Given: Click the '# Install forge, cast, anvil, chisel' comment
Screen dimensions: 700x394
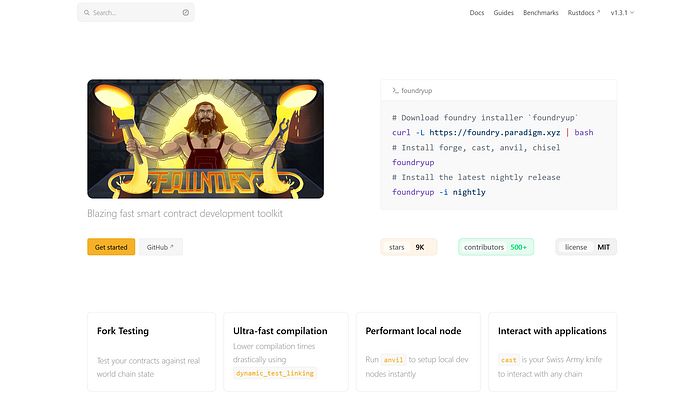Looking at the screenshot, I should pos(476,147).
